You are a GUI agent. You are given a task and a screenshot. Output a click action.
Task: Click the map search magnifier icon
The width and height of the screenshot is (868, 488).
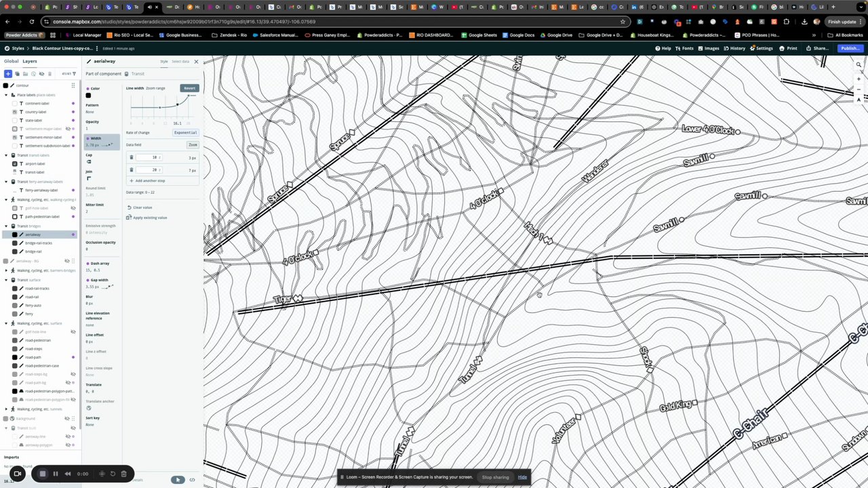[858, 65]
